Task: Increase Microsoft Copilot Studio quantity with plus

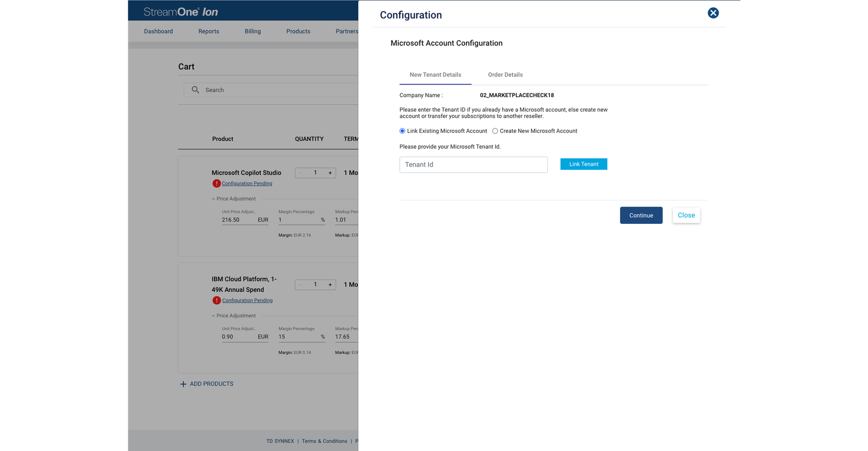Action: click(330, 173)
